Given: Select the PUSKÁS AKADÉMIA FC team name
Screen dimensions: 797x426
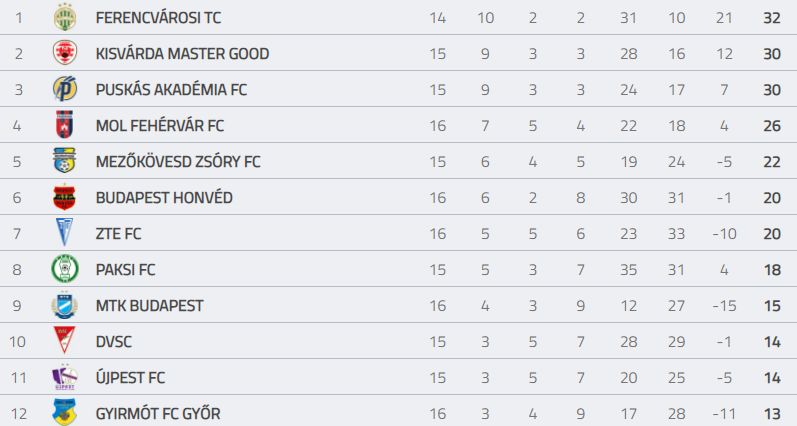Looking at the screenshot, I should (171, 89).
